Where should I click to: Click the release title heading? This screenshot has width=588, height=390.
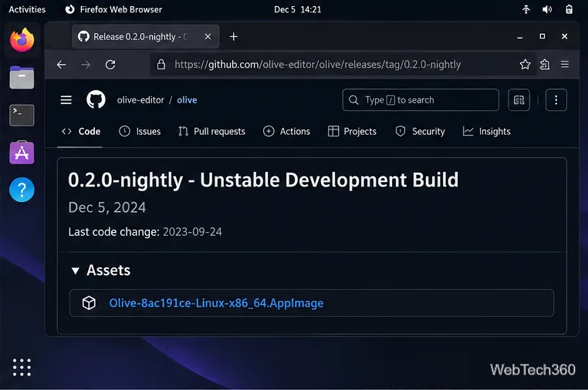pos(263,180)
